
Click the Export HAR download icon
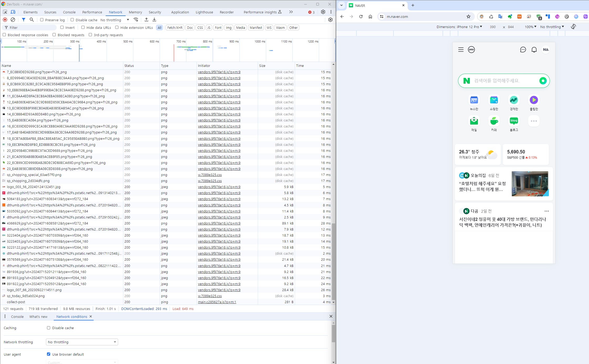[x=154, y=20]
